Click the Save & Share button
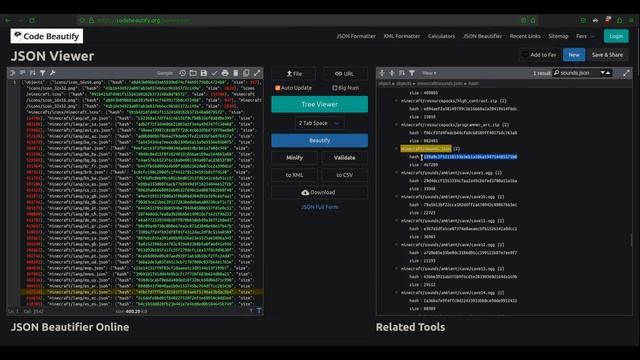Image resolution: width=640 pixels, height=360 pixels. [x=607, y=55]
